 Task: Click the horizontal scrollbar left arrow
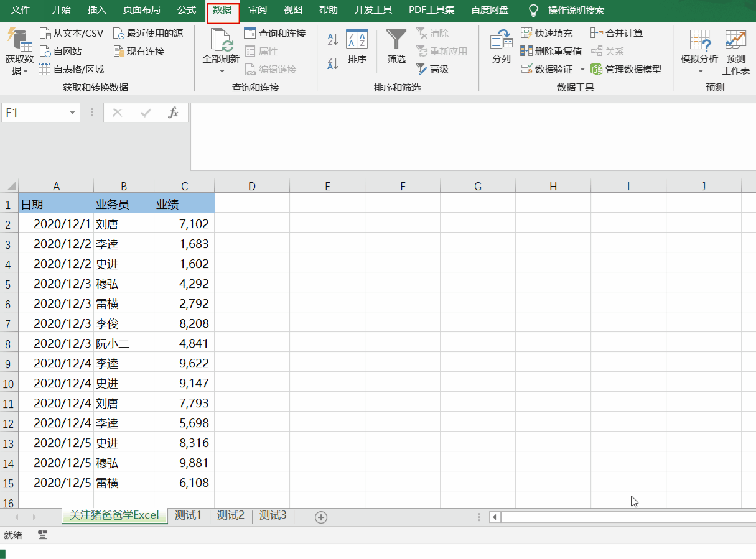495,517
